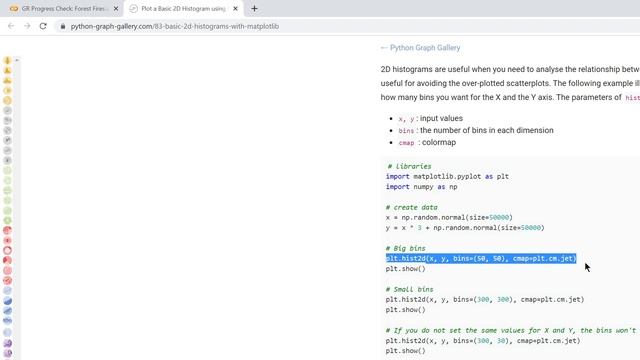This screenshot has width=640, height=360.
Task: Open the green Circular Barplot icon
Action: click(x=7, y=220)
